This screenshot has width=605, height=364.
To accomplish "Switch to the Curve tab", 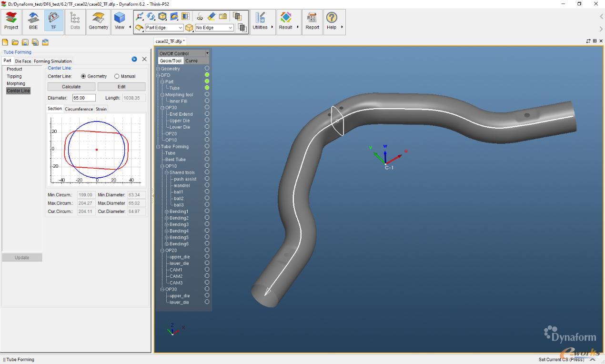I will pos(192,61).
